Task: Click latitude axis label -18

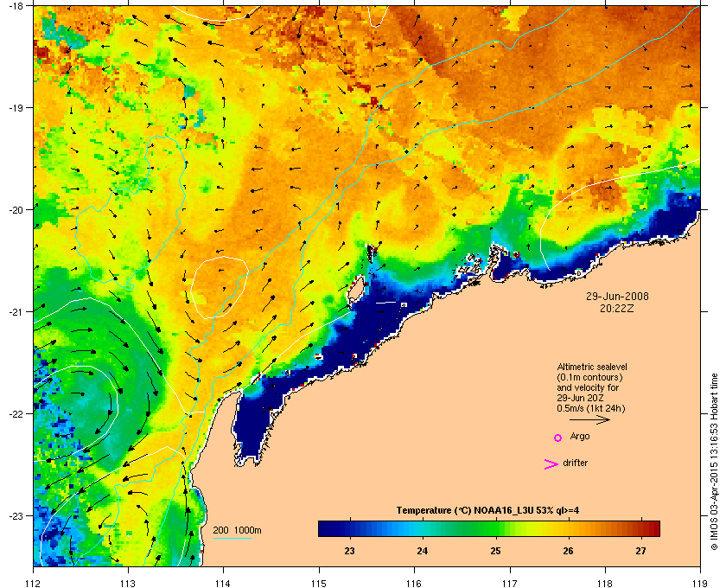Action: pos(16,5)
